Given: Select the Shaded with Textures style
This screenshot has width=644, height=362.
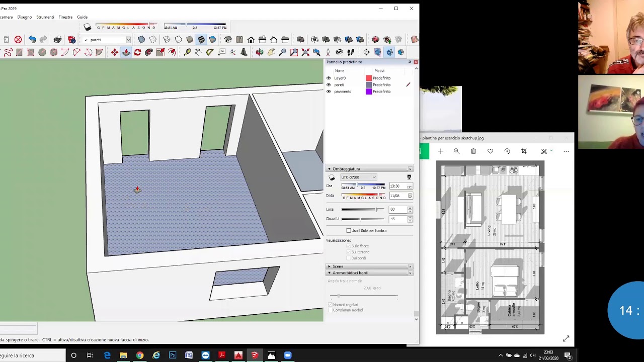Looking at the screenshot, I should pos(201,40).
